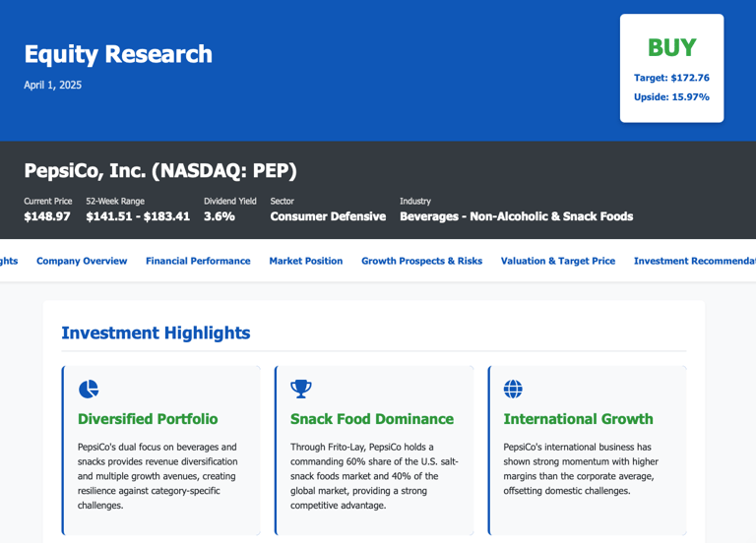The image size is (756, 543).
Task: Click the trophy icon above Snack Food Dominance
Action: click(301, 389)
